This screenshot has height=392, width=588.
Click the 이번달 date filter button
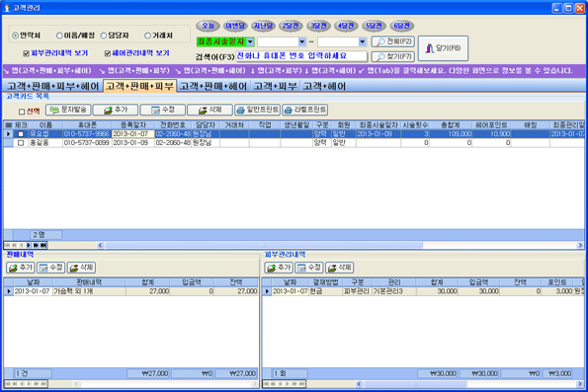(x=235, y=26)
